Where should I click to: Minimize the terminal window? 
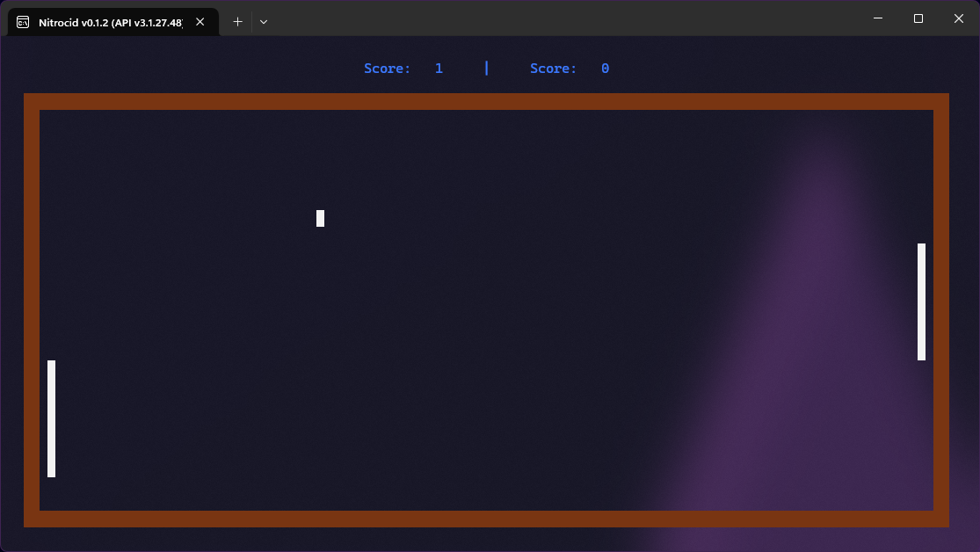click(x=877, y=18)
